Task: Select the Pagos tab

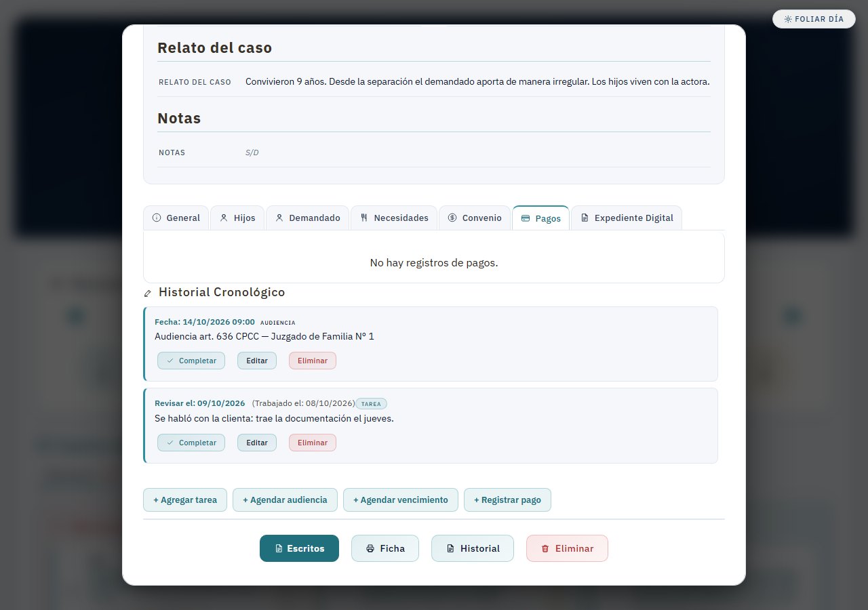Action: click(x=540, y=218)
